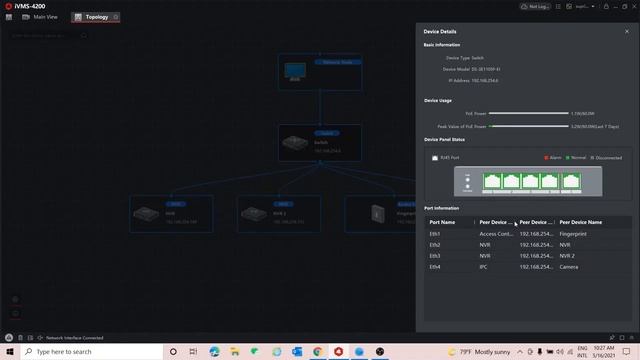
Task: Open the Windows notification center
Action: click(x=627, y=351)
